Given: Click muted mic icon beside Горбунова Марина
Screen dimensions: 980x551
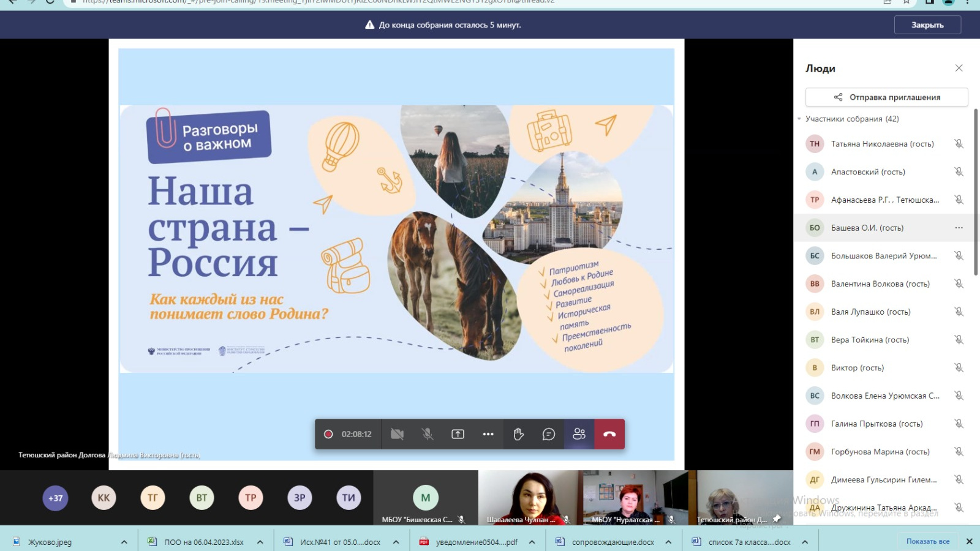Looking at the screenshot, I should [959, 452].
